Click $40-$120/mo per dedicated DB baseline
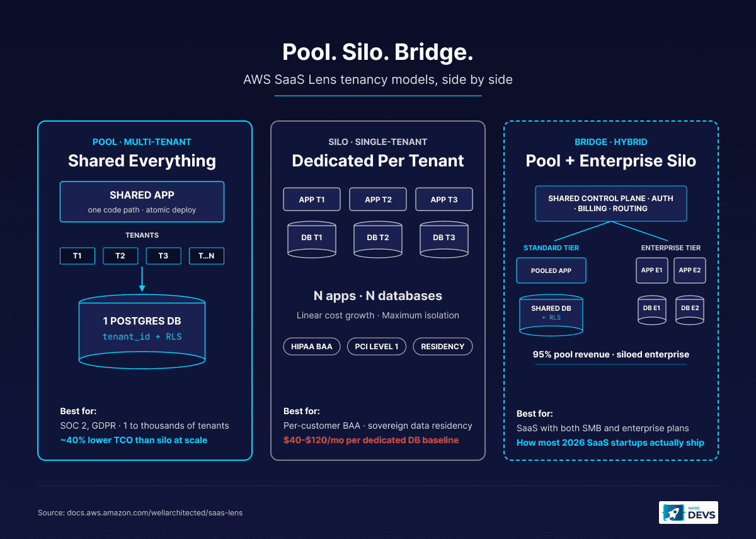Image resolution: width=756 pixels, height=539 pixels. pos(370,440)
